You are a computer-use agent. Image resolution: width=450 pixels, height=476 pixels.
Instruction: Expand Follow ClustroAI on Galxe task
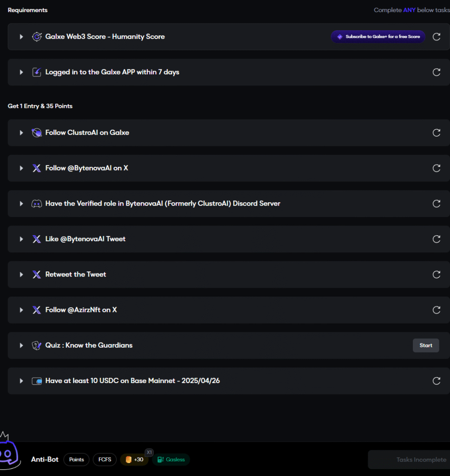(21, 132)
